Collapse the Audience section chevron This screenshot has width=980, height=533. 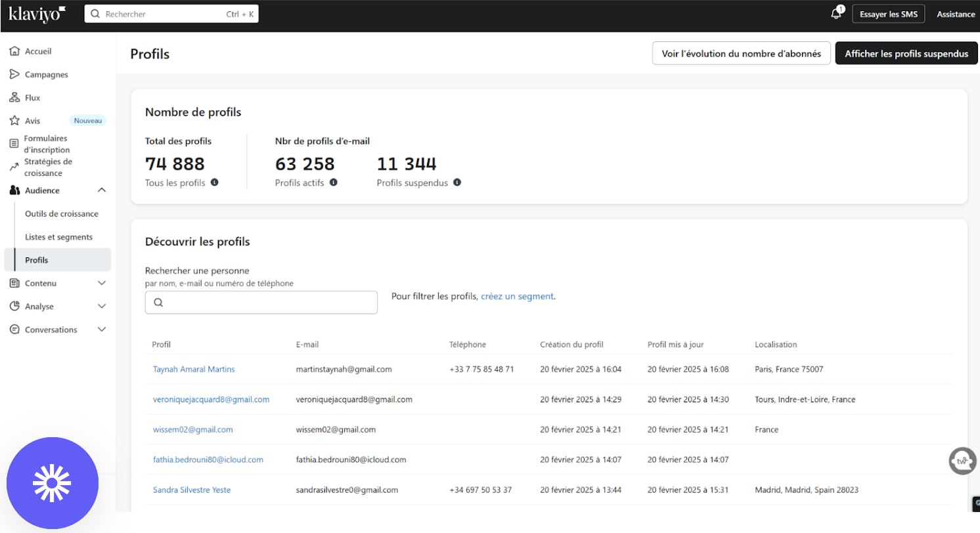[x=102, y=190]
